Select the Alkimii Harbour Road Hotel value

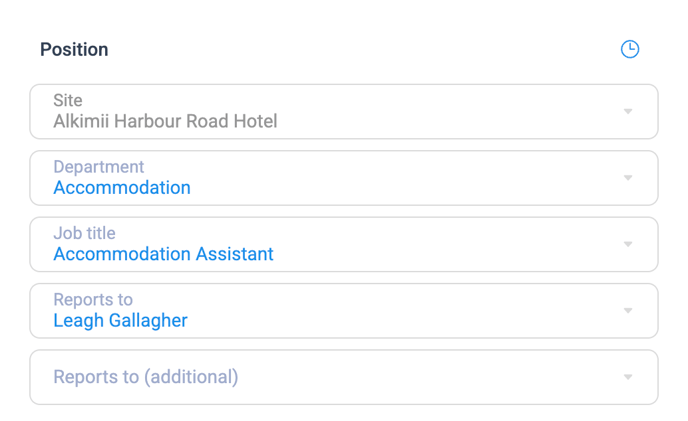coord(165,122)
